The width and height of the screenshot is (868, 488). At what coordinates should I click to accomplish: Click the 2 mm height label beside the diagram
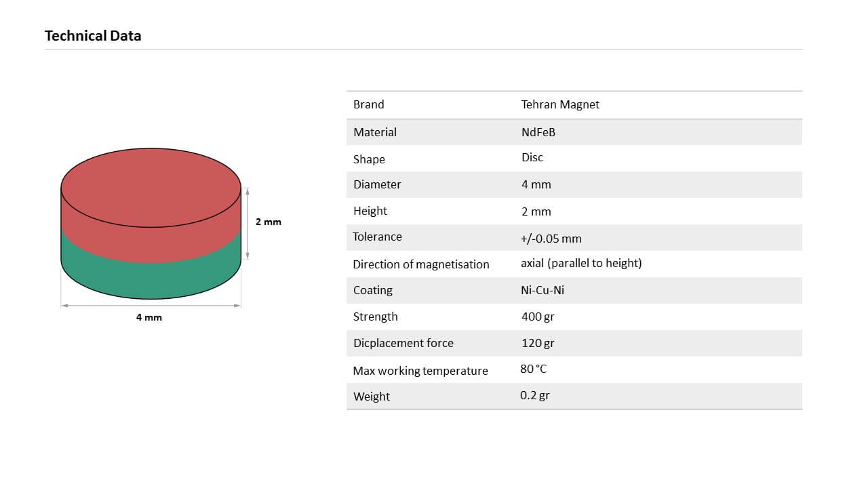[x=268, y=222]
